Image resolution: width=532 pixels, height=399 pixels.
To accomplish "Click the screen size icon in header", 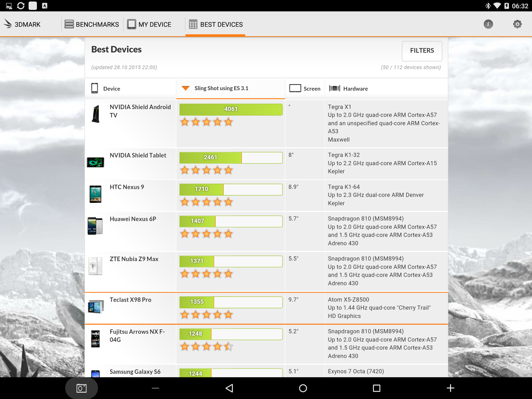I will pos(295,88).
